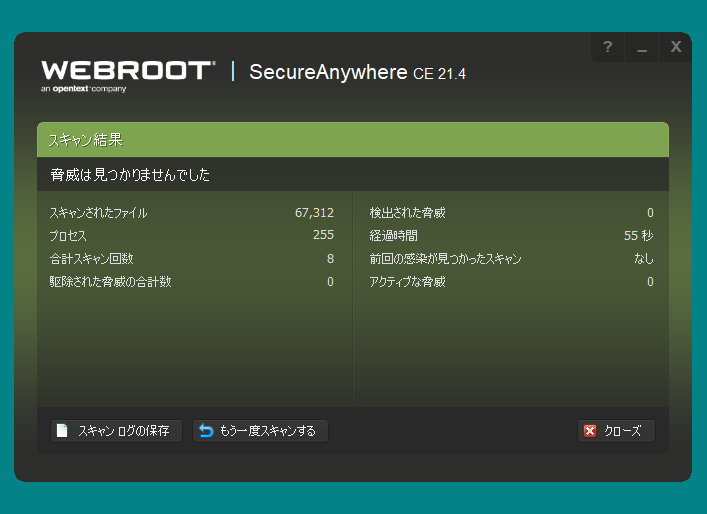The height and width of the screenshot is (514, 707).
Task: Click the scanned files value 67,312
Action: [x=314, y=213]
